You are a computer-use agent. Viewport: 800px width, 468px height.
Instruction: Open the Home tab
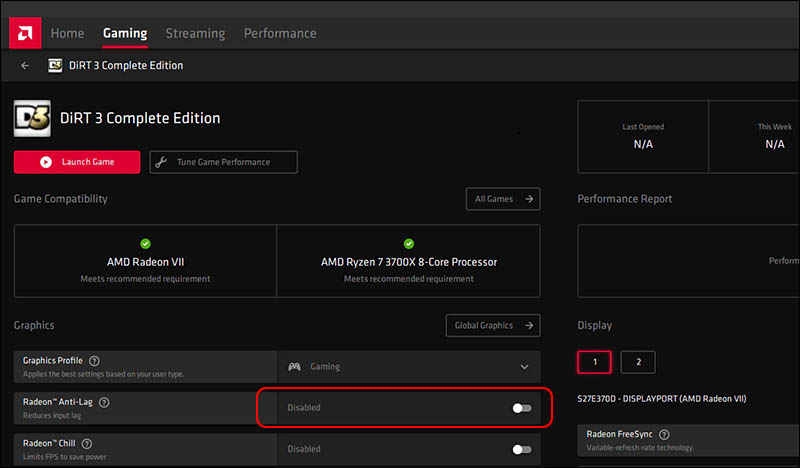tap(67, 33)
